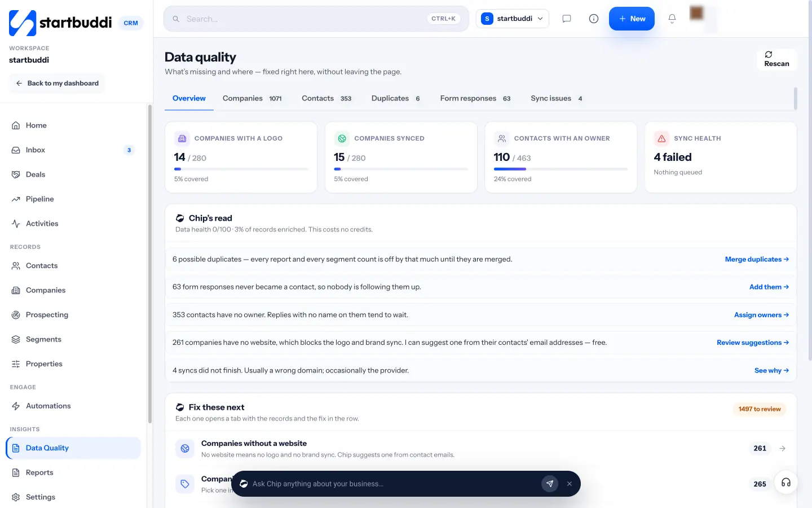This screenshot has width=812, height=508.
Task: Click the Rescan refresh button
Action: [x=776, y=59]
